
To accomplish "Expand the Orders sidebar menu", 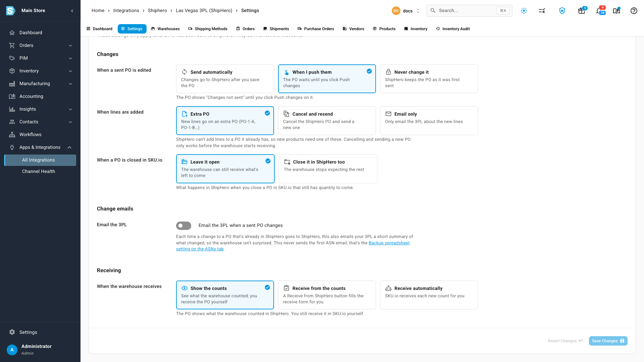I will 40,45.
